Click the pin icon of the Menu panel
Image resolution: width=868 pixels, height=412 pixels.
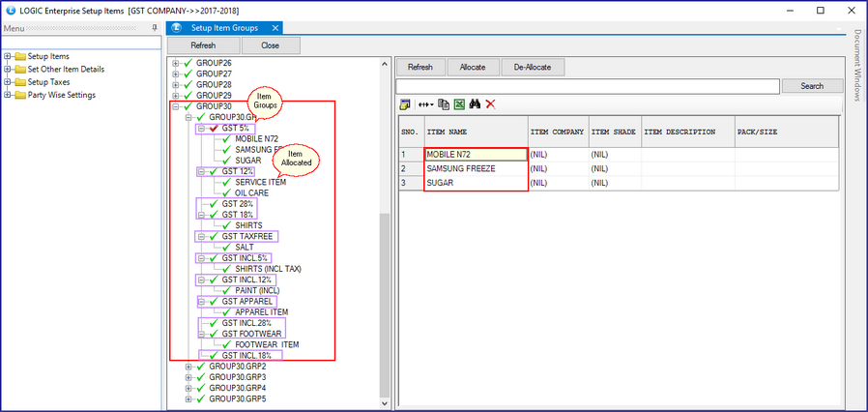click(155, 28)
